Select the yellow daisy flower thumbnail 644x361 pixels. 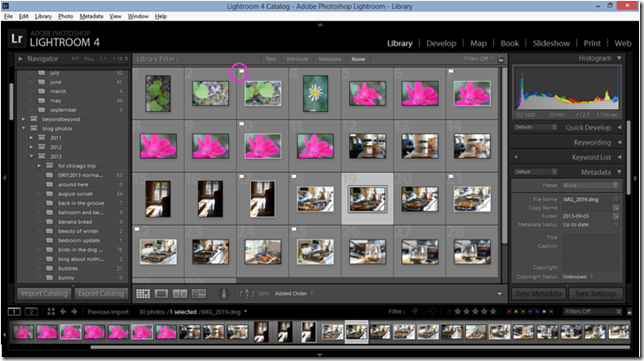click(x=315, y=94)
